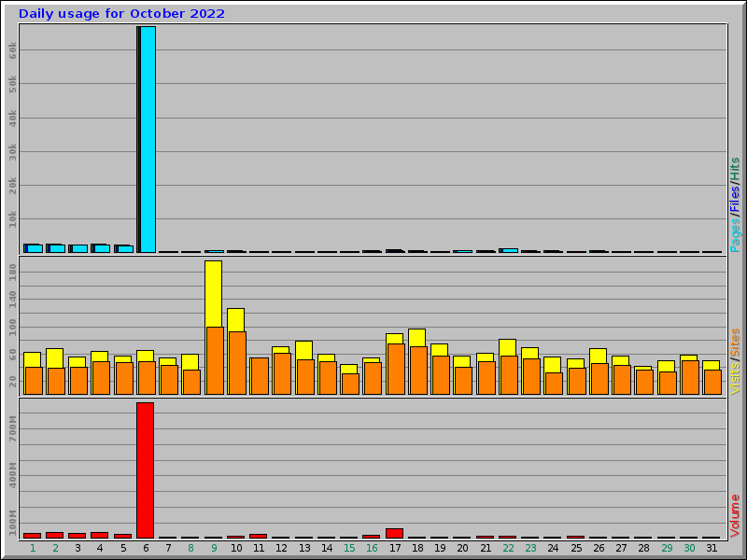This screenshot has height=560, width=747.
Task: Select the "140" visits axis label
Action: pyautogui.click(x=12, y=300)
